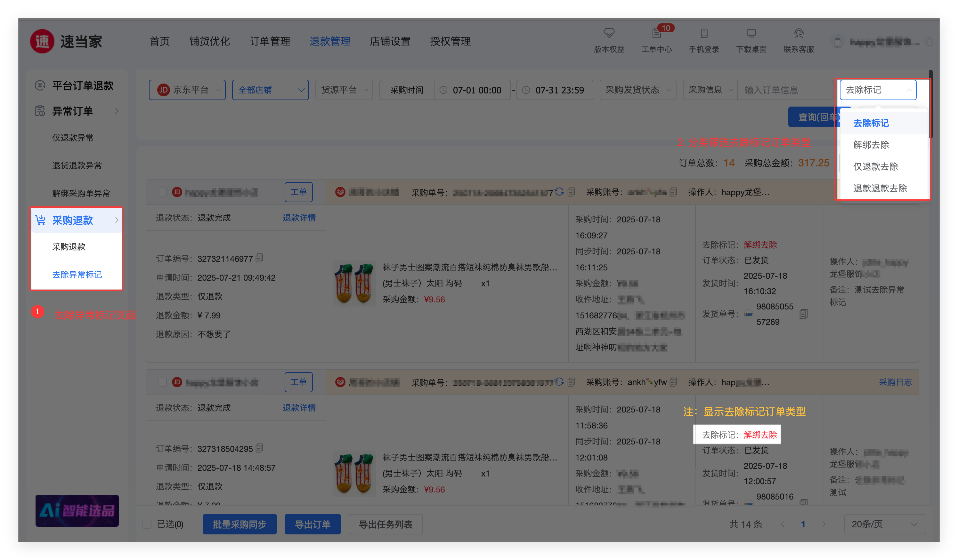
Task: Click the 导出订单 button
Action: point(312,524)
